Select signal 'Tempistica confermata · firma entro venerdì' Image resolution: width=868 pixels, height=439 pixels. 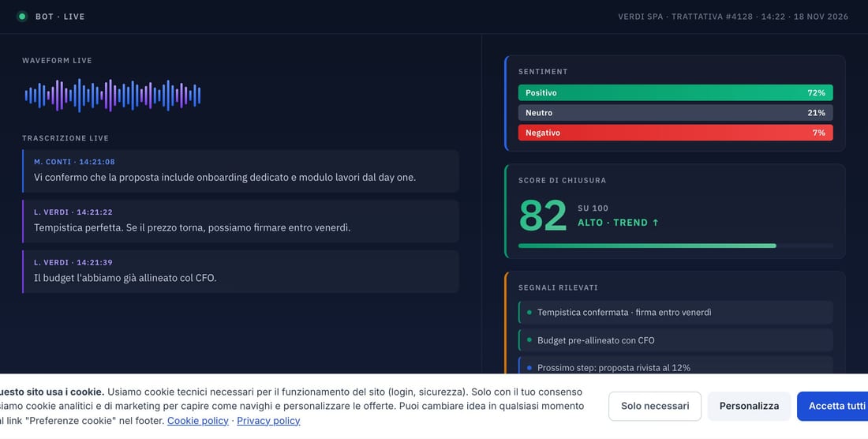coord(675,312)
